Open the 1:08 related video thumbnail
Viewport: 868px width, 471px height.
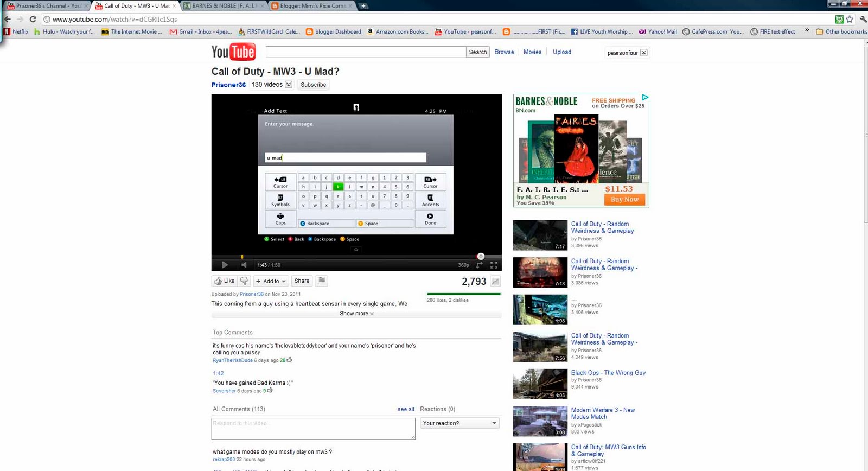(x=540, y=309)
